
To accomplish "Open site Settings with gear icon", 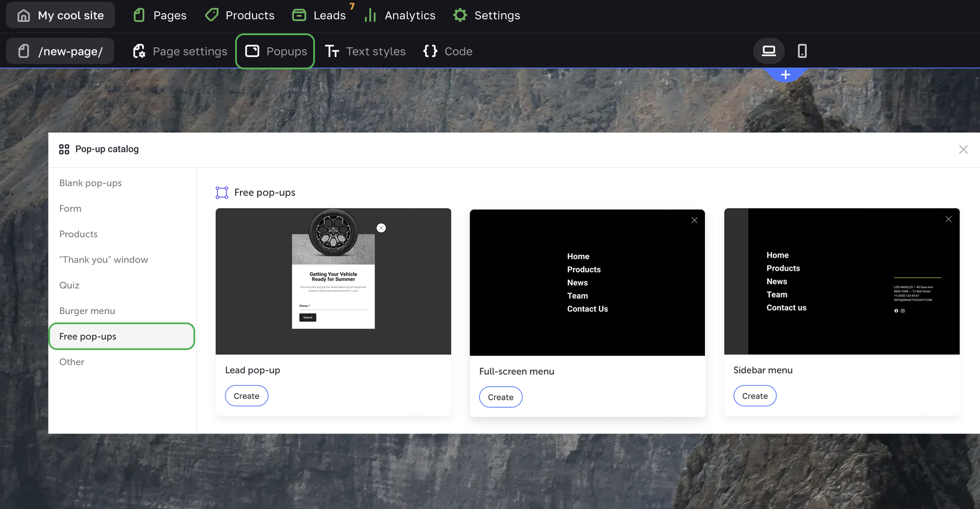I will [486, 15].
